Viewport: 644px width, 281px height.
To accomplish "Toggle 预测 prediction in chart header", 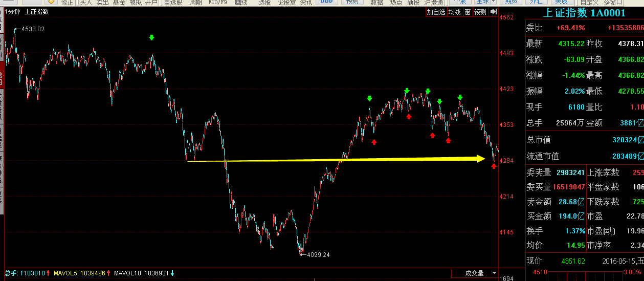I will point(480,12).
